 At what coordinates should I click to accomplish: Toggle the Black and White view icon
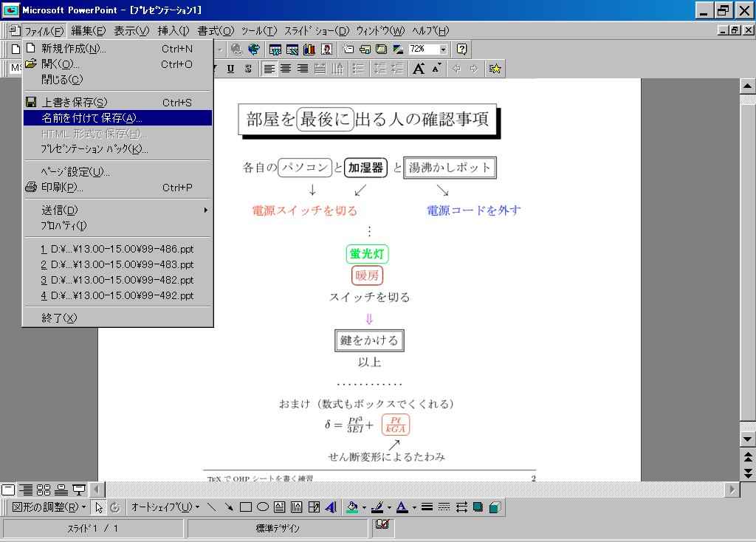(398, 49)
